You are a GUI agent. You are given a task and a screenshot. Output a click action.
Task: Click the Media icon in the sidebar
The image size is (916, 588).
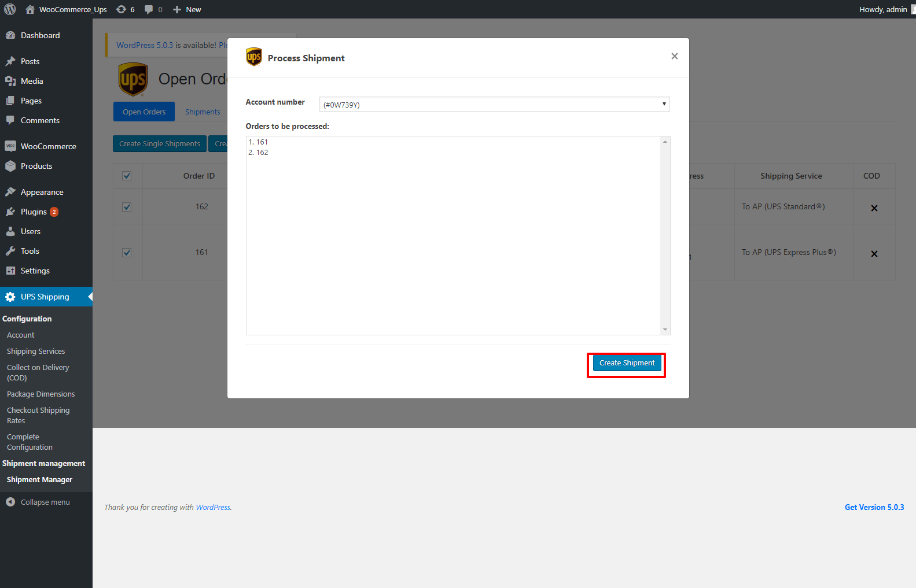(10, 81)
